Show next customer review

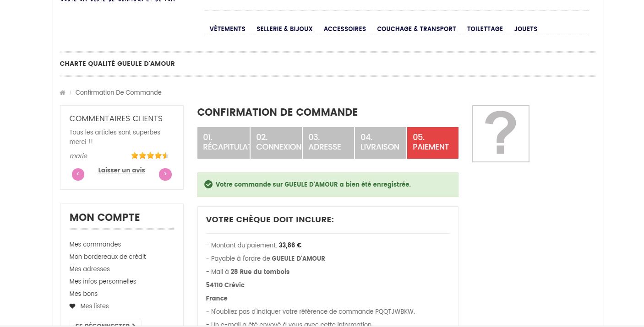pos(165,174)
